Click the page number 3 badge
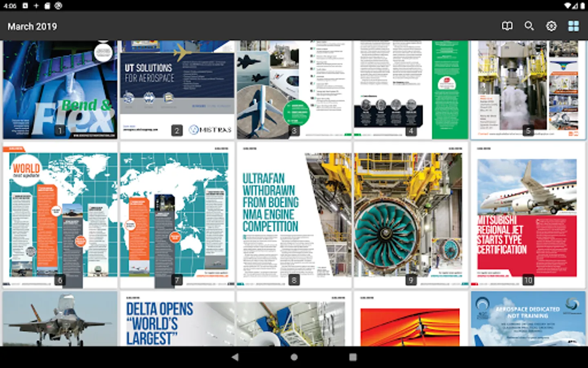 coord(294,131)
